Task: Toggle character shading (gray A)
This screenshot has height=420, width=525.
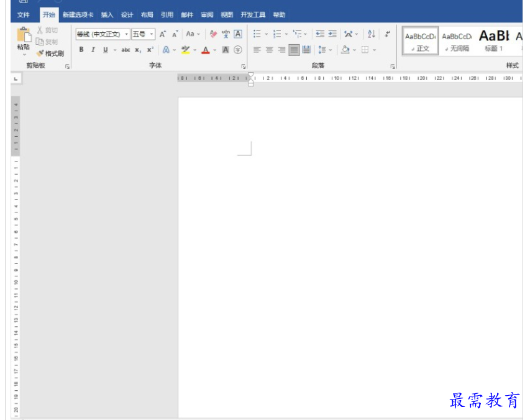Action: tap(226, 50)
